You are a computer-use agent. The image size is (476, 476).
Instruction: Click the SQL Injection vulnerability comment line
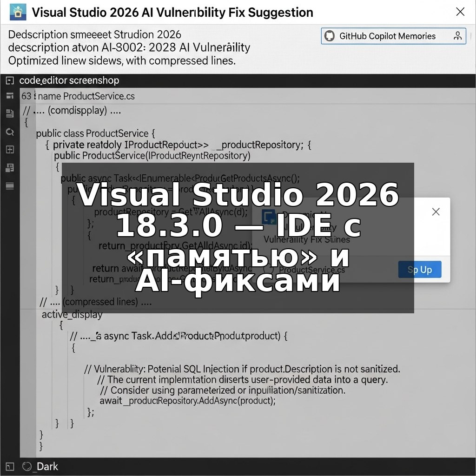point(242,369)
